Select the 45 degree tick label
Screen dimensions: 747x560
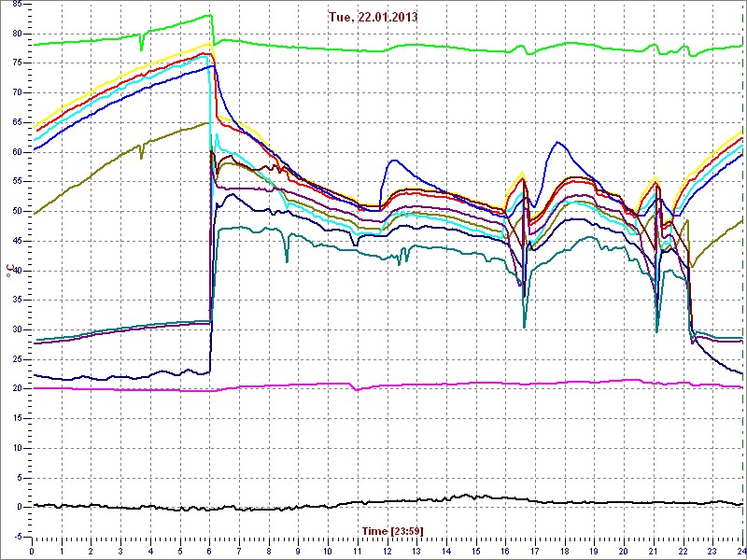point(17,241)
